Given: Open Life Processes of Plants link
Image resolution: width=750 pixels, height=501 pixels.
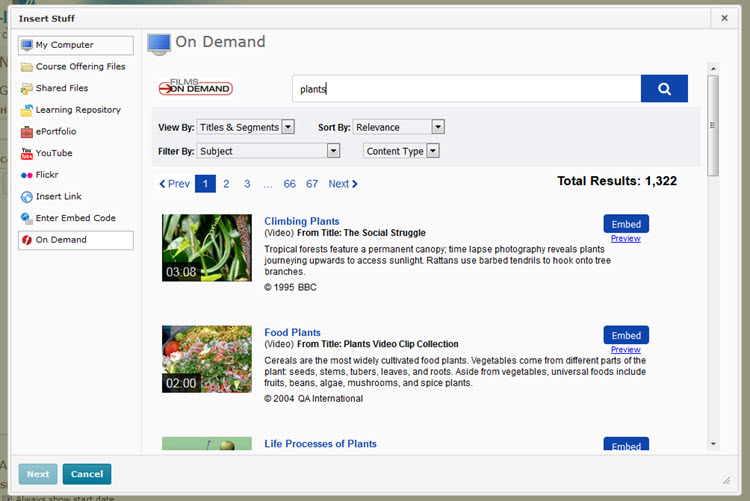Looking at the screenshot, I should 320,444.
